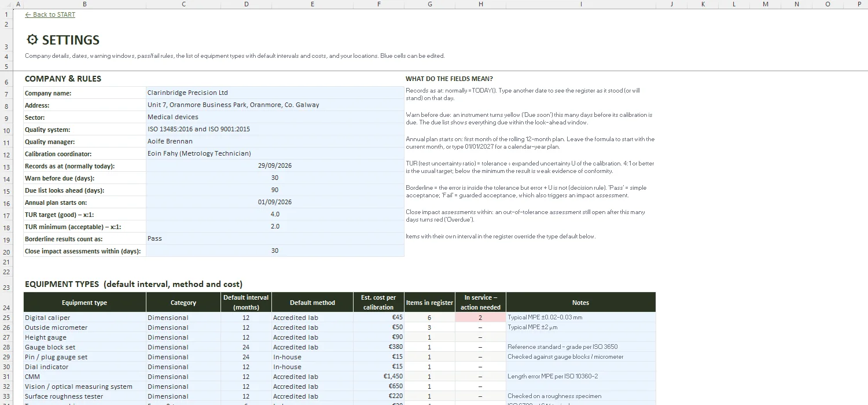Click the 'Default interval (months)' header
868x405 pixels.
click(247, 303)
